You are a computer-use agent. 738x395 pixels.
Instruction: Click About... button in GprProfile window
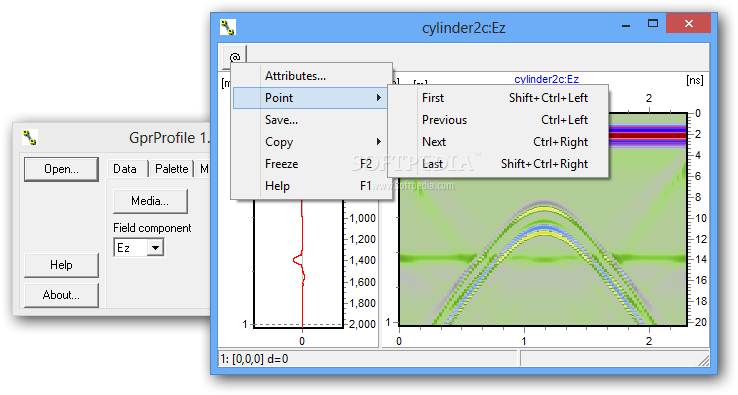(x=61, y=295)
